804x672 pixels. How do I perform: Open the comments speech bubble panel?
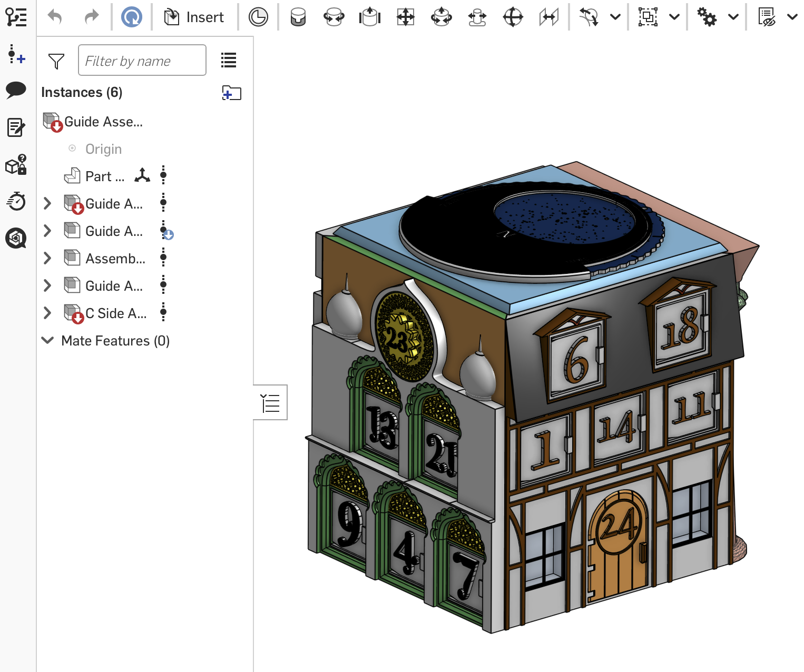[x=16, y=90]
